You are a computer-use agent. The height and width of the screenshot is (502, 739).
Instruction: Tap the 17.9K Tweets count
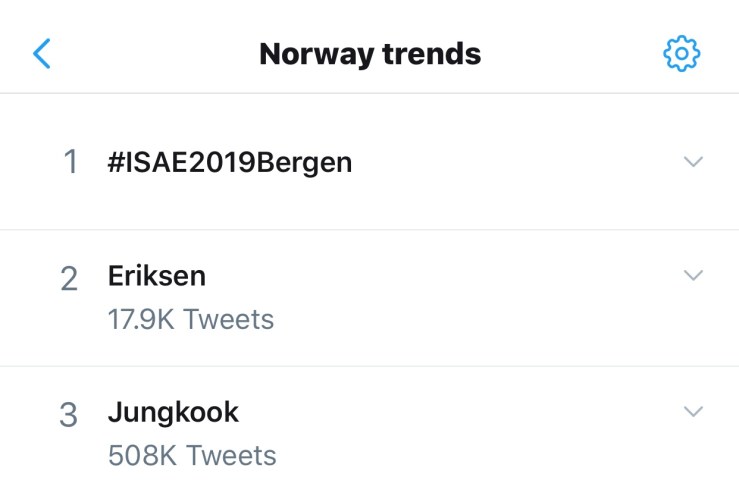tap(191, 320)
